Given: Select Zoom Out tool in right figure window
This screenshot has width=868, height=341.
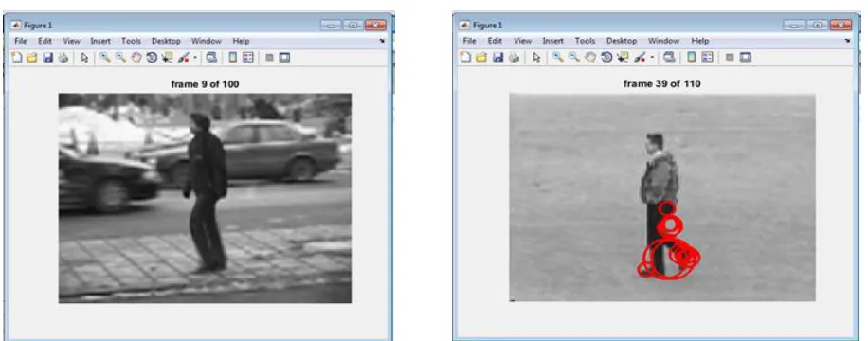Looking at the screenshot, I should click(574, 57).
